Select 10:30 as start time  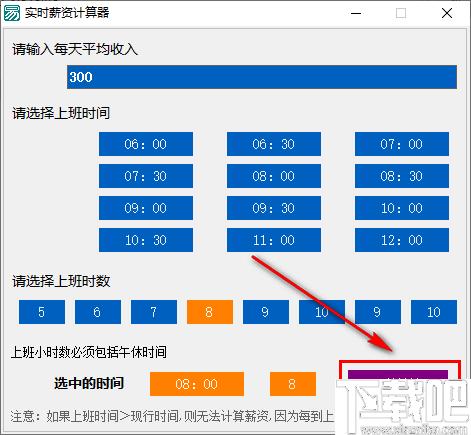coord(146,240)
